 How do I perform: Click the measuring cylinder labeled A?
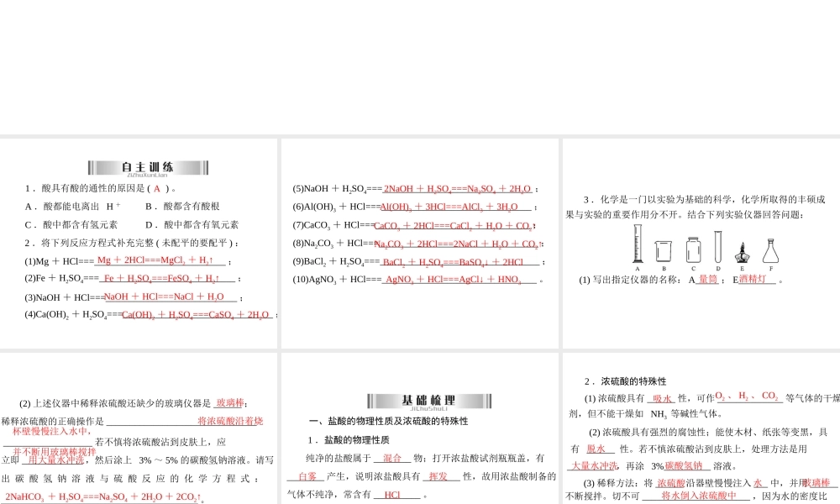click(637, 244)
